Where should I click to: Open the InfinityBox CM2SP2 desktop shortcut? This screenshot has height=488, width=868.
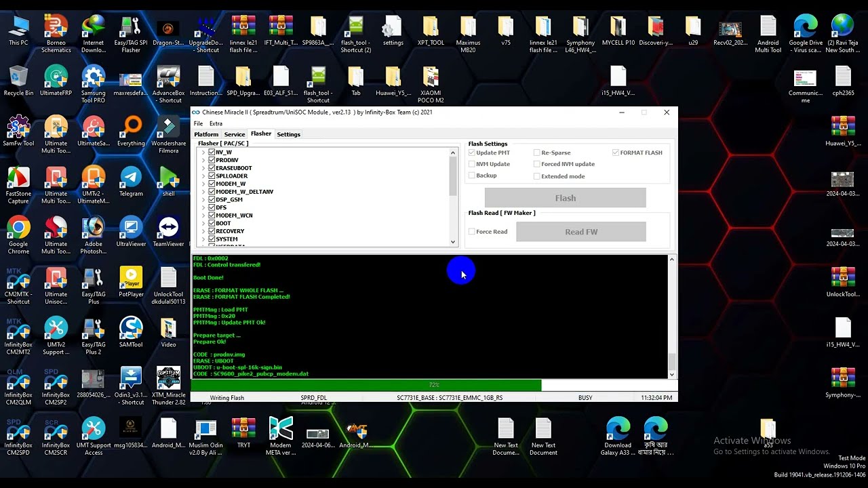point(56,387)
